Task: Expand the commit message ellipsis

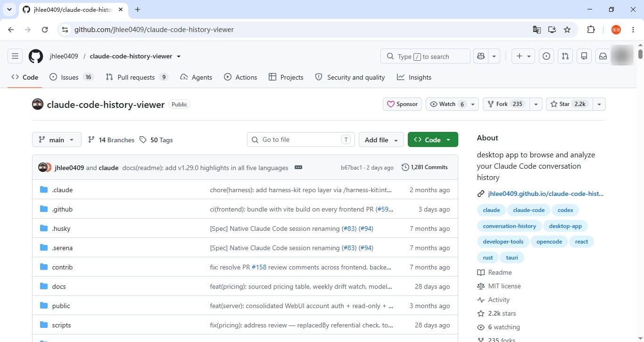Action: pos(298,167)
